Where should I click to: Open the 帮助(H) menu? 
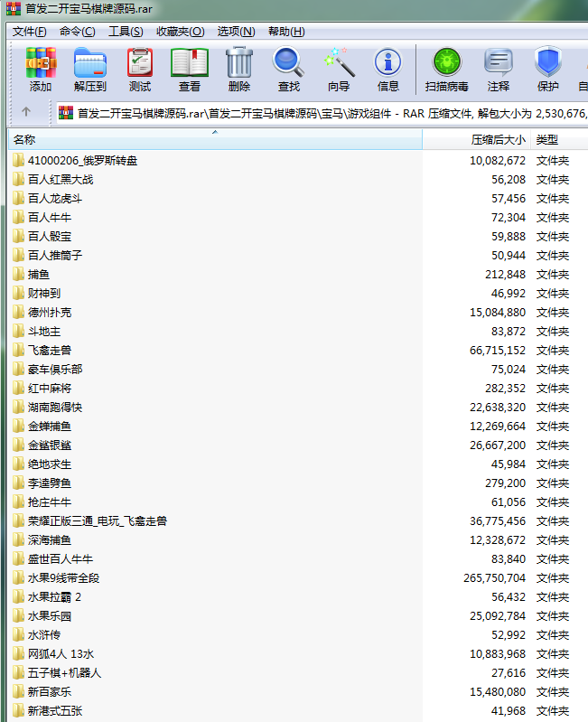(286, 32)
